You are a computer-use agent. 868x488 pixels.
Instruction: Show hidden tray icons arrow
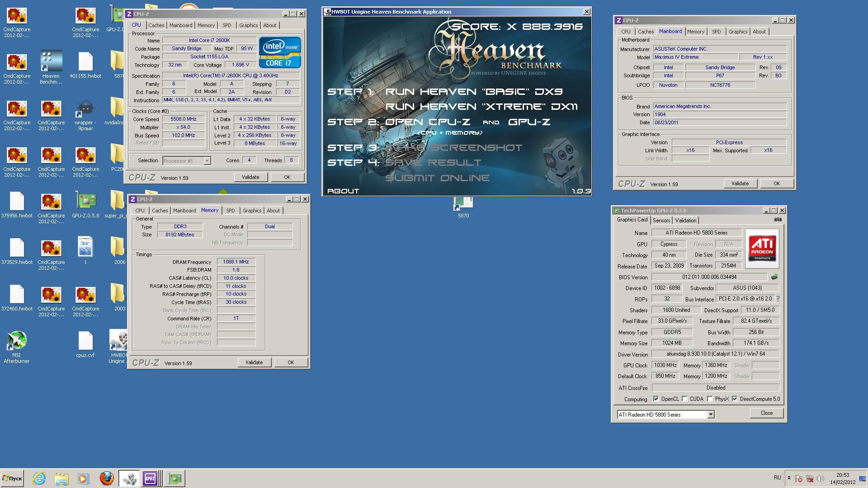tap(789, 478)
